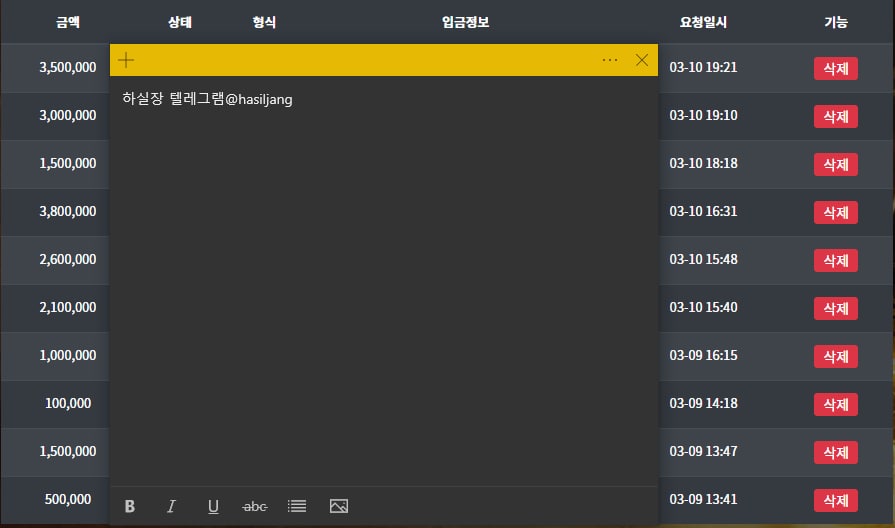Click the 입금정보 column header
The image size is (895, 528).
(465, 22)
